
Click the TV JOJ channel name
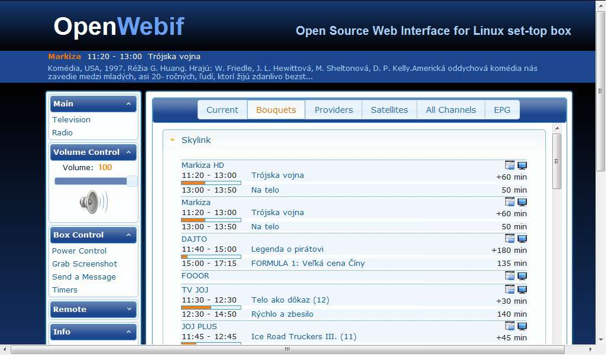[x=195, y=290]
